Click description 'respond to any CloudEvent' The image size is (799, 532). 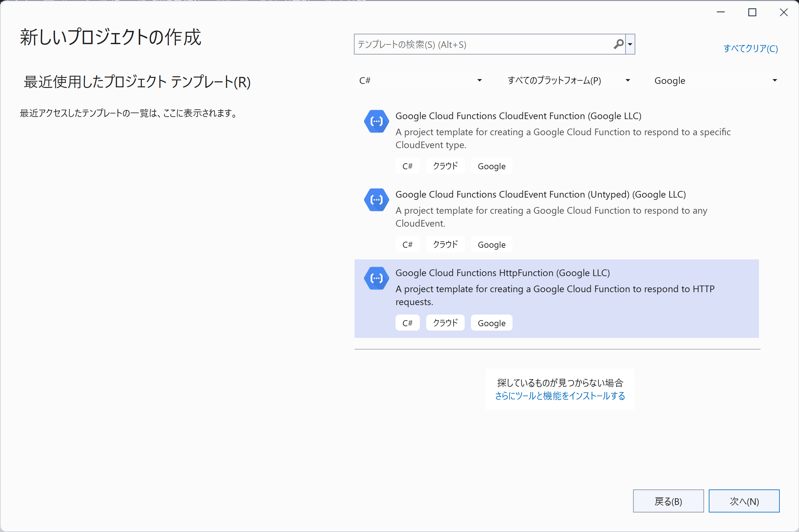click(551, 217)
